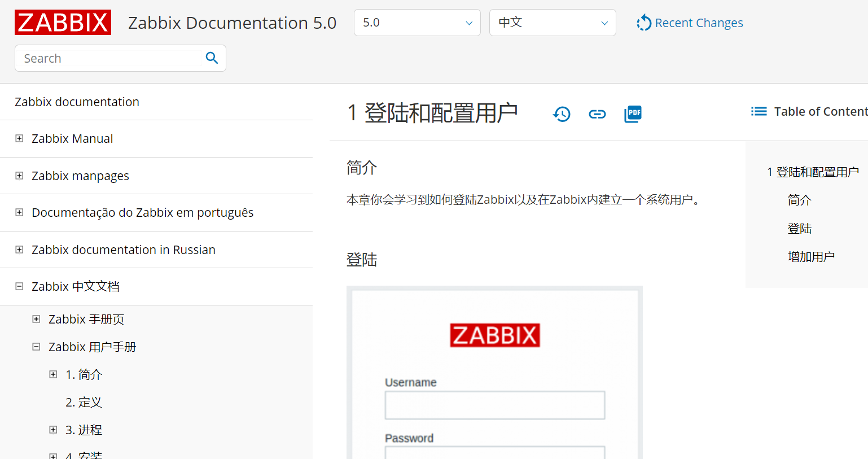Open the Zabbix Manual link
The width and height of the screenshot is (868, 459).
[72, 138]
